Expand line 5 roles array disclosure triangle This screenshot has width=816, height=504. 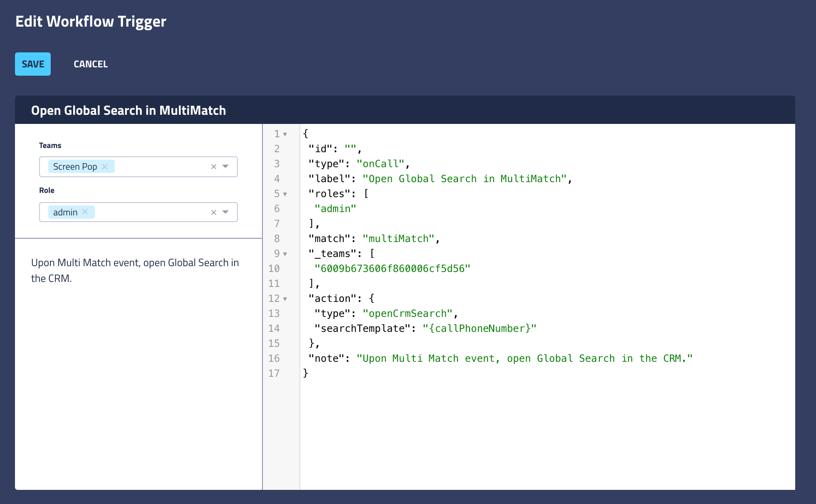click(x=287, y=194)
